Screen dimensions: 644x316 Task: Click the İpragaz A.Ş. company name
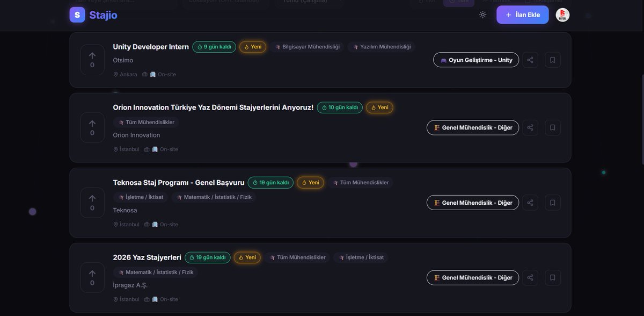click(130, 285)
